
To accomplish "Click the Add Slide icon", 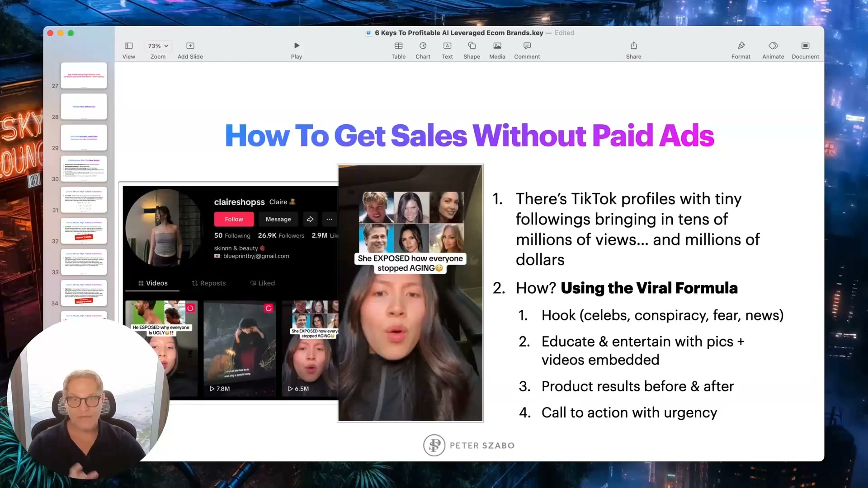I will pos(190,46).
